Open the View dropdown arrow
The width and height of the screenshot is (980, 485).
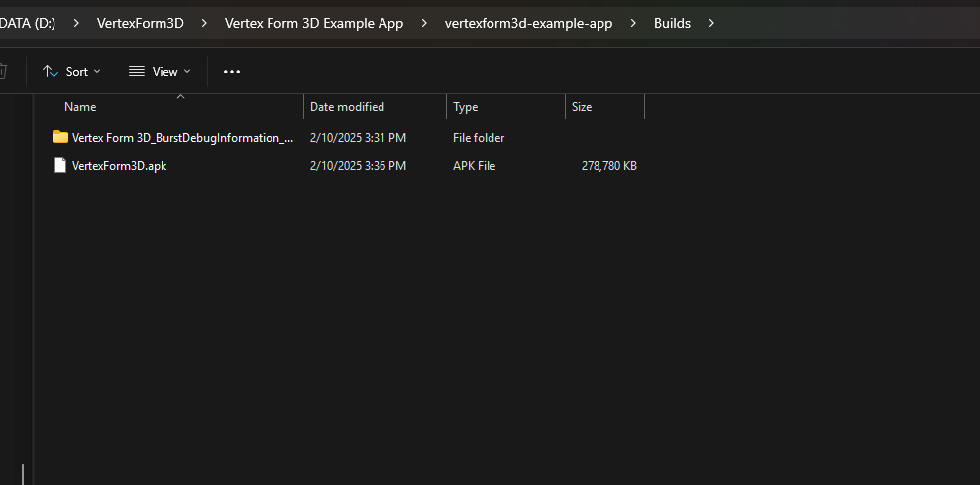coord(187,72)
